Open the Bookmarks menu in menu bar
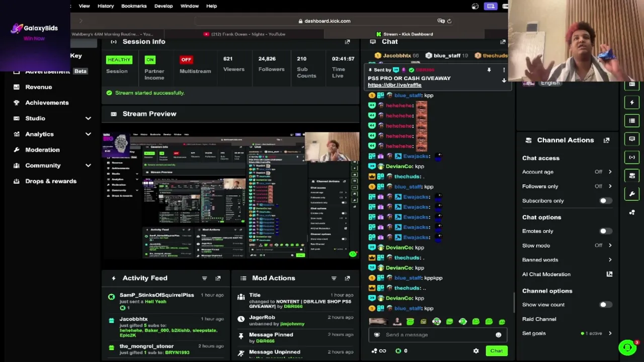 click(134, 6)
